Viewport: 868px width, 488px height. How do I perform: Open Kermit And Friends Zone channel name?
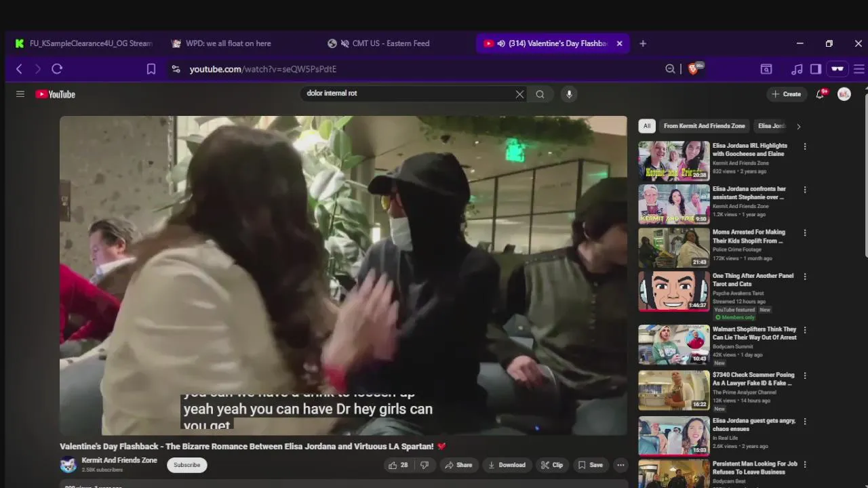point(119,460)
